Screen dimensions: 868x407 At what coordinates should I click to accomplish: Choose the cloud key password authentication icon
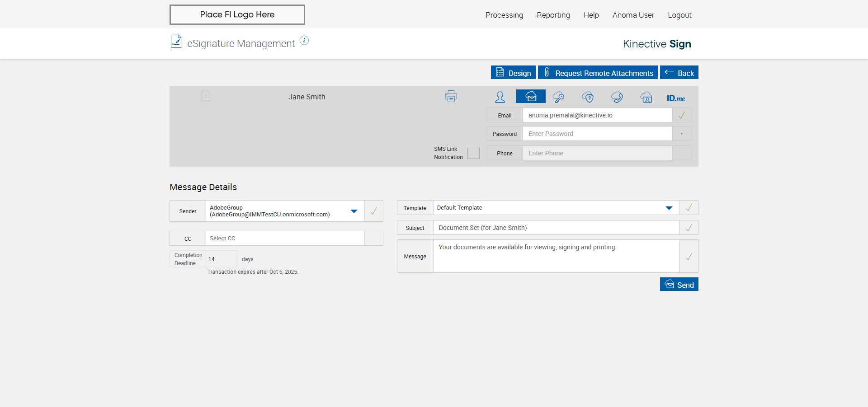(x=558, y=97)
